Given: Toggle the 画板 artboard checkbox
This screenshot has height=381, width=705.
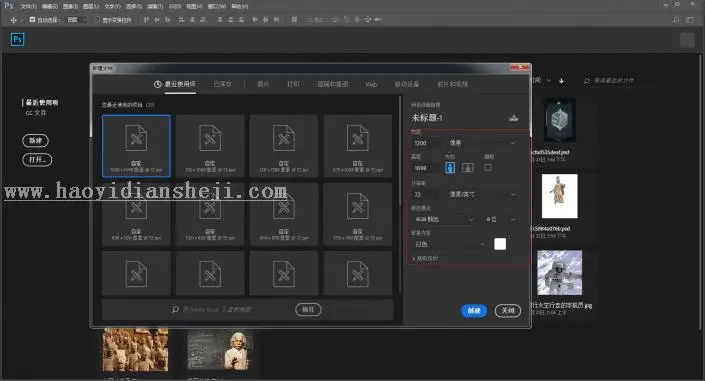Looking at the screenshot, I should pyautogui.click(x=488, y=167).
